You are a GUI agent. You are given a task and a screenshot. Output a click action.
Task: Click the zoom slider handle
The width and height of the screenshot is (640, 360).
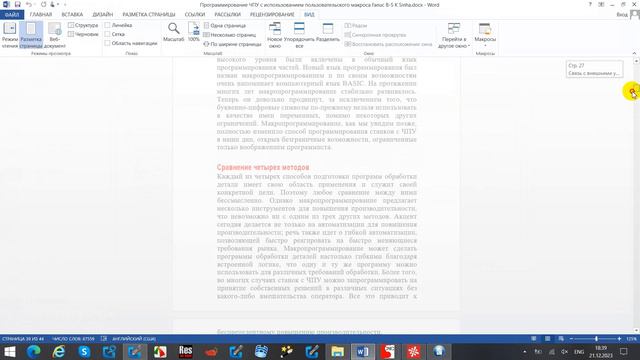(x=596, y=339)
